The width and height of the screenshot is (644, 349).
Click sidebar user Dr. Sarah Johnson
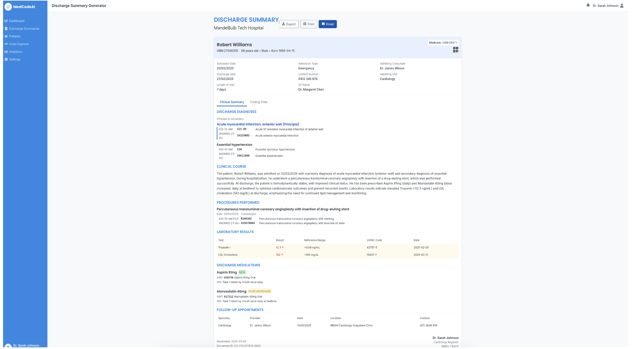[x=26, y=345]
